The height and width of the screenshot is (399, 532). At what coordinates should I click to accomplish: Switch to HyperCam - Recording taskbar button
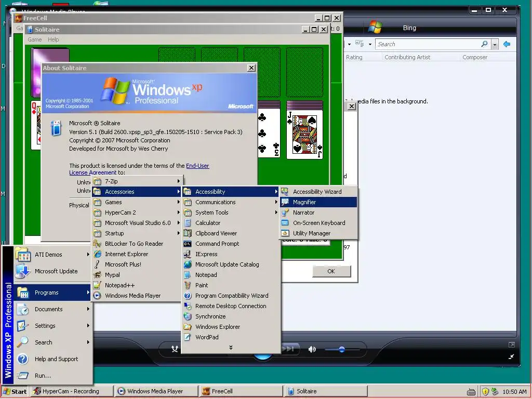72,392
